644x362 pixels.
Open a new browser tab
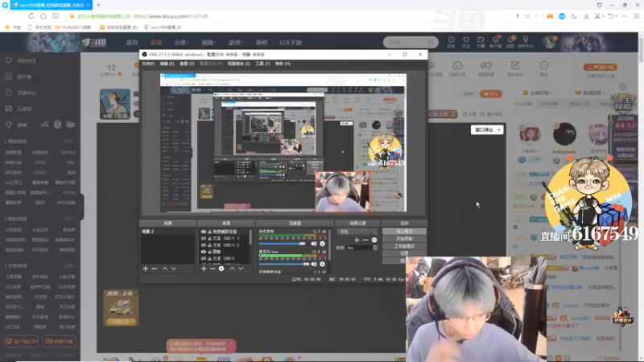click(x=98, y=5)
